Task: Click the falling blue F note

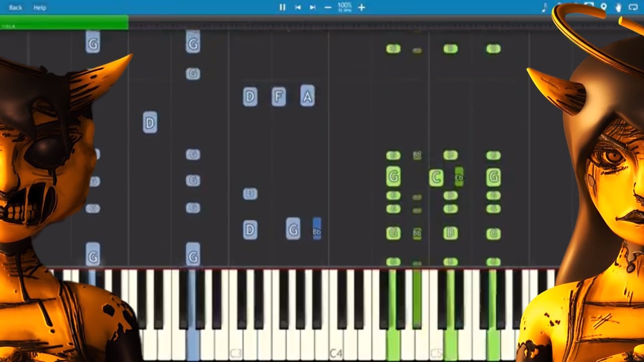Action: [279, 96]
